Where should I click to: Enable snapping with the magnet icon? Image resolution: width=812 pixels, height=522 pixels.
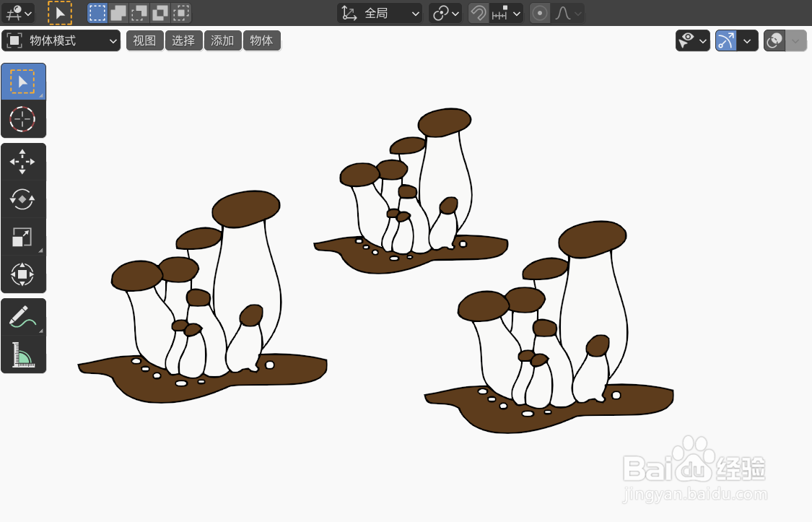click(478, 12)
